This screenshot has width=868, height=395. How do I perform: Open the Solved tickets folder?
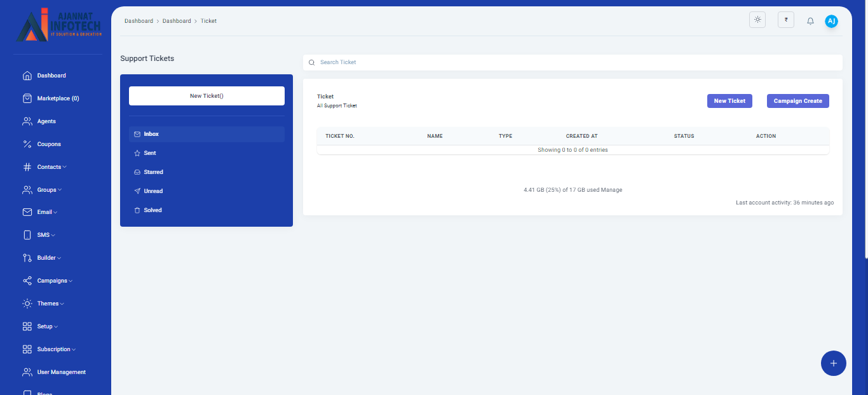coord(153,210)
